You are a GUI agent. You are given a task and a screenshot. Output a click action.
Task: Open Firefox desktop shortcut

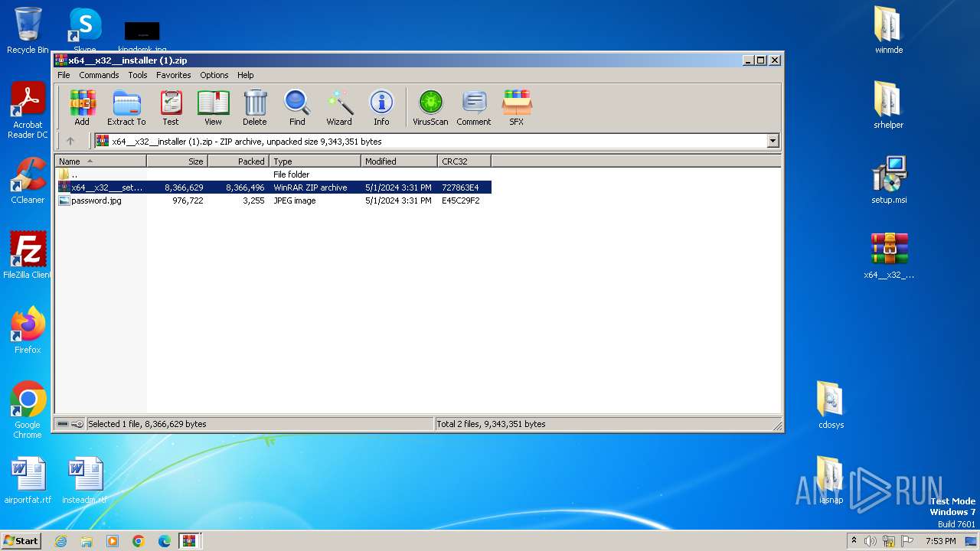coord(28,331)
